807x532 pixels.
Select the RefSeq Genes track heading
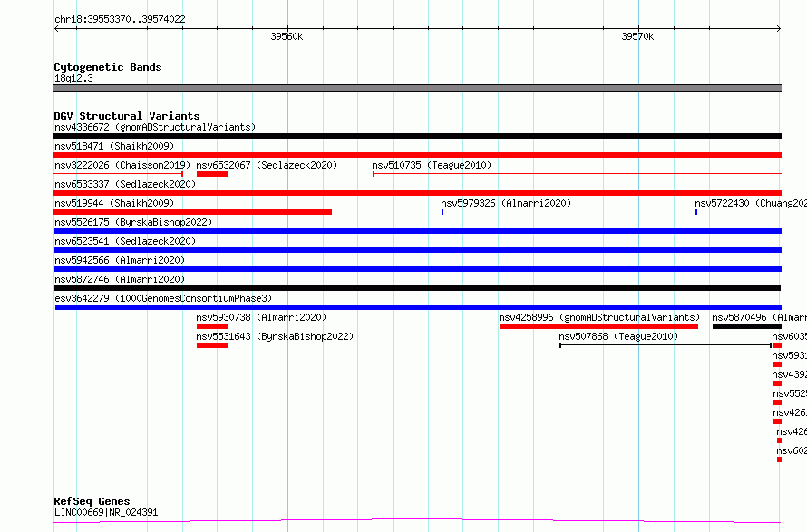[92, 501]
